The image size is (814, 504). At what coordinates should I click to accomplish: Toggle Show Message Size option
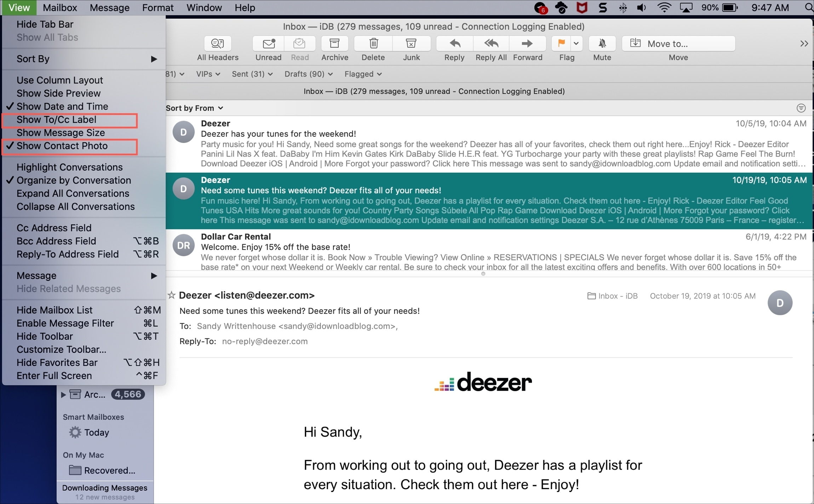click(x=84, y=133)
